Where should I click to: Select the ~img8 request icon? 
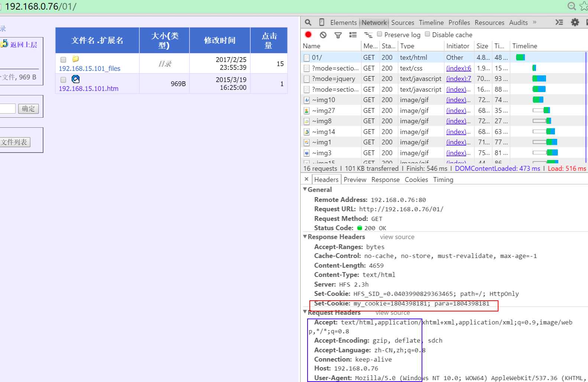306,121
